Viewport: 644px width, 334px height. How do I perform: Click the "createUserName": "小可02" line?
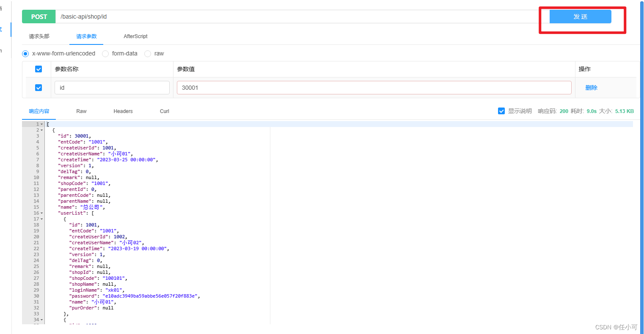pos(107,243)
